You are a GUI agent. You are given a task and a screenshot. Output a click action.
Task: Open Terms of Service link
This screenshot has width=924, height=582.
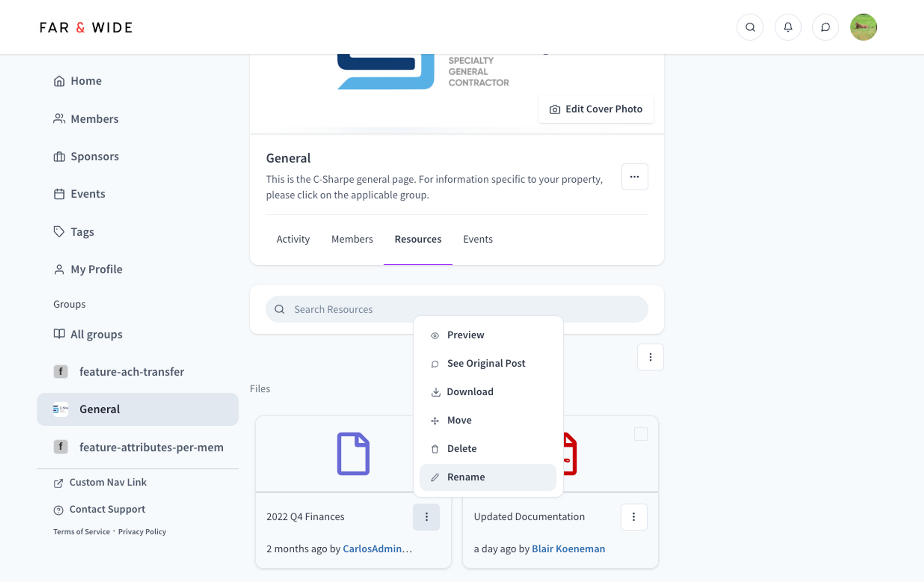(x=81, y=532)
